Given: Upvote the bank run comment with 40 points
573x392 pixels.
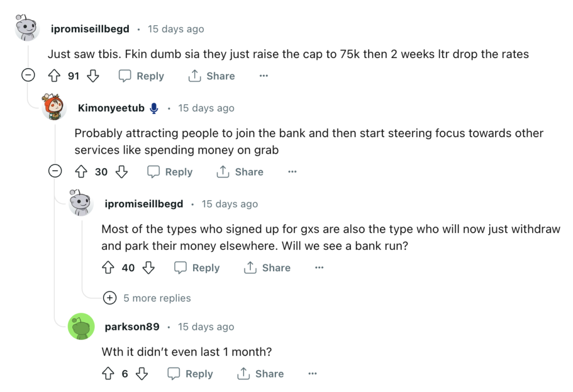Looking at the screenshot, I should 108,267.
